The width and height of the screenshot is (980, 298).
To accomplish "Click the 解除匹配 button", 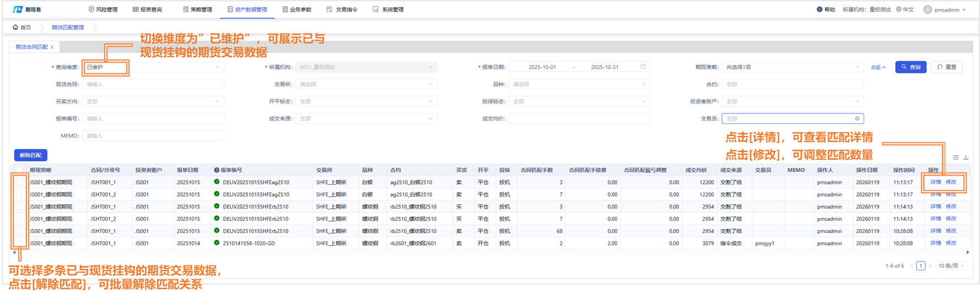I will 30,155.
